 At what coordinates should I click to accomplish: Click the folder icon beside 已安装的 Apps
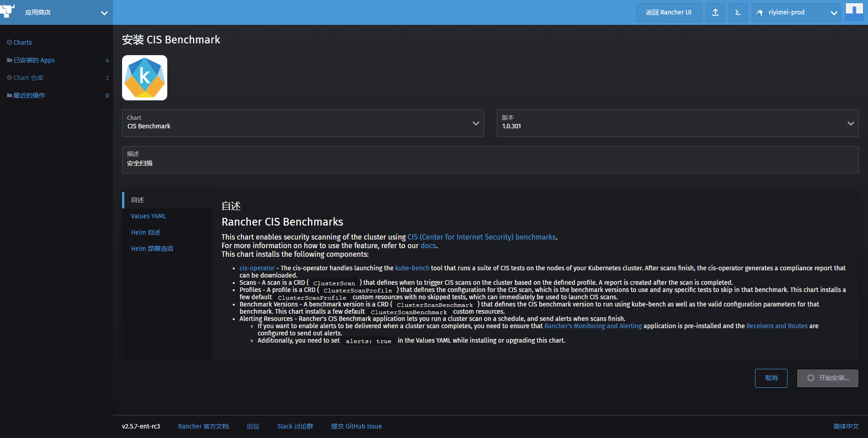pyautogui.click(x=9, y=60)
